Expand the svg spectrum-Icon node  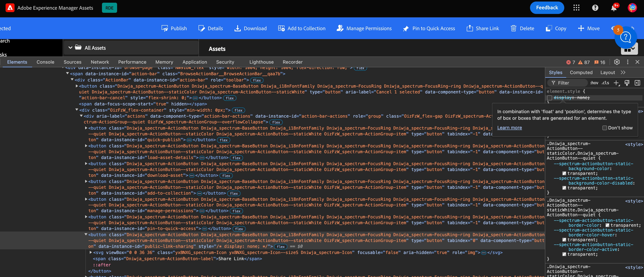91,252
